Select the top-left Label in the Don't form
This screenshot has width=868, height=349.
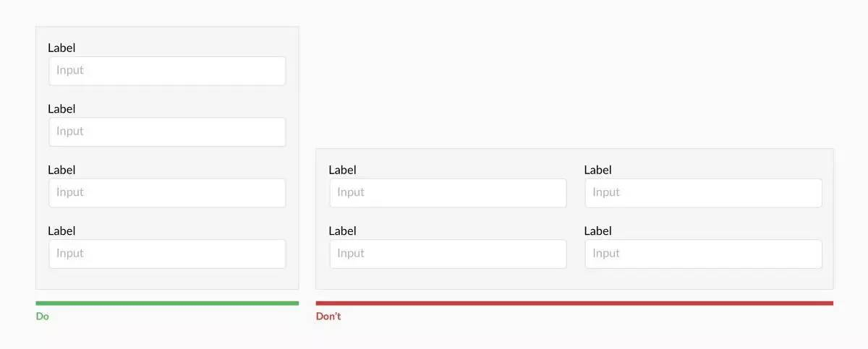point(342,170)
